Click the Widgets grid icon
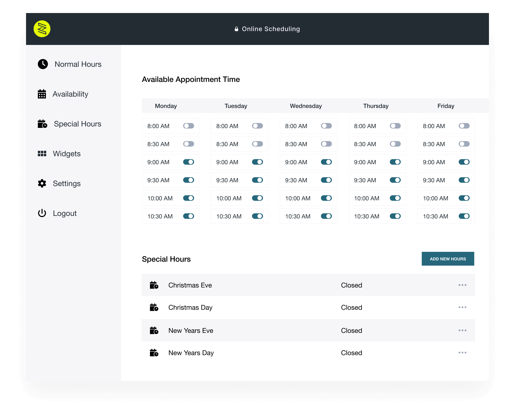 [x=42, y=153]
